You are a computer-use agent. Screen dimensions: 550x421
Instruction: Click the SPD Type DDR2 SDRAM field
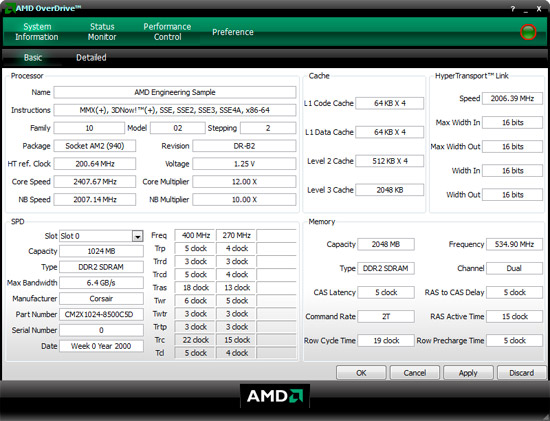point(101,267)
